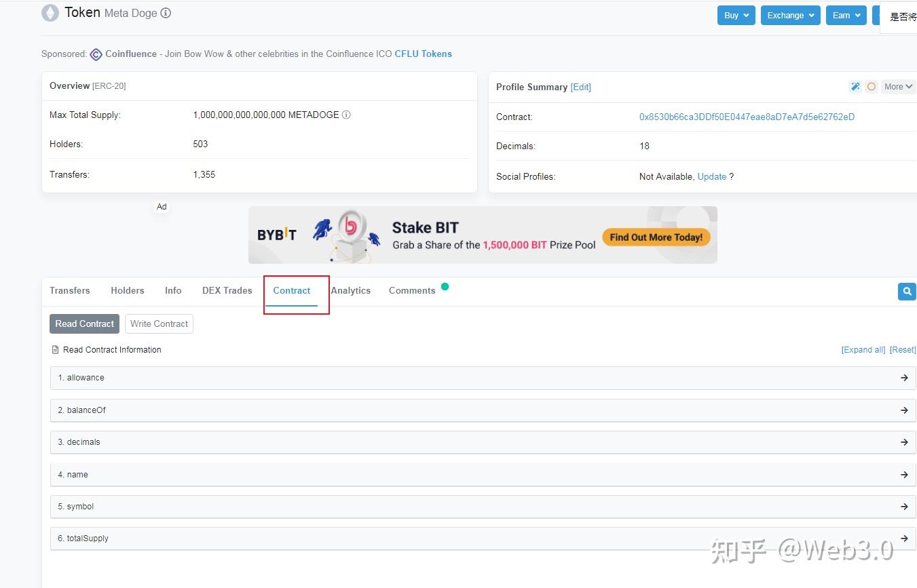Click the blue search icon button
This screenshot has width=917, height=588.
[x=907, y=292]
